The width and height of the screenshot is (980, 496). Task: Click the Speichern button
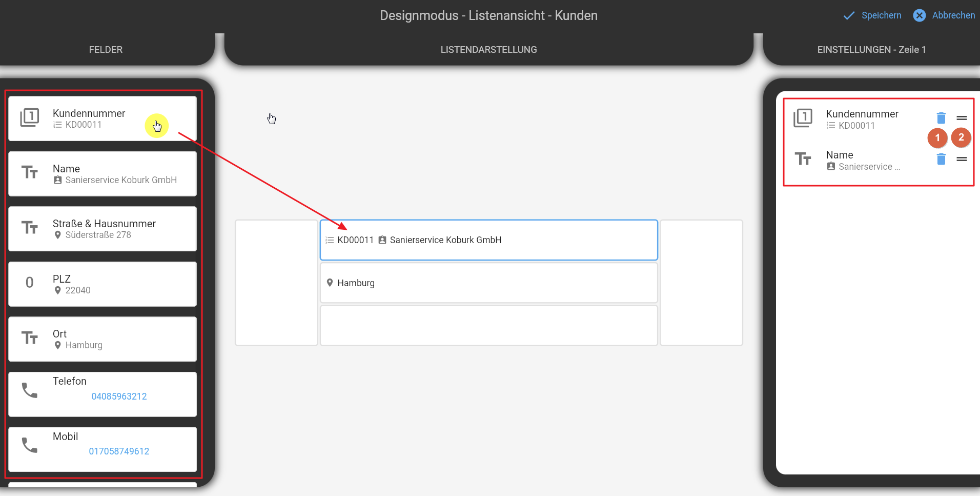click(872, 15)
